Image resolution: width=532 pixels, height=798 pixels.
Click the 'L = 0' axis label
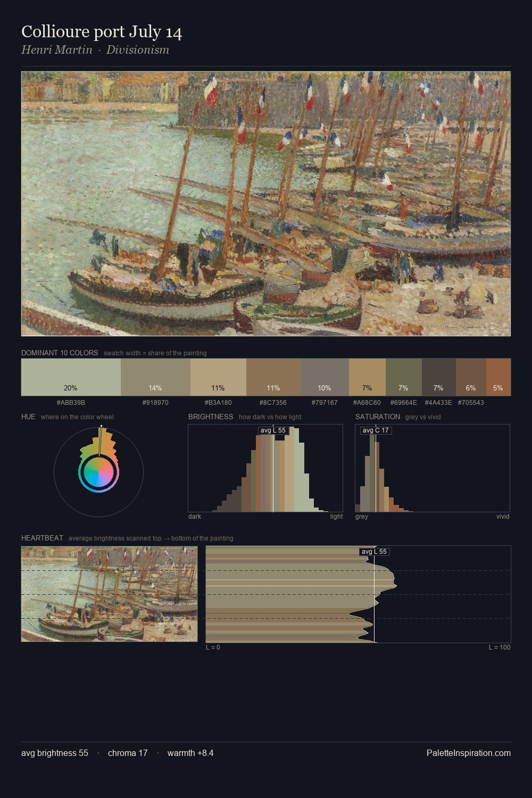tap(213, 647)
